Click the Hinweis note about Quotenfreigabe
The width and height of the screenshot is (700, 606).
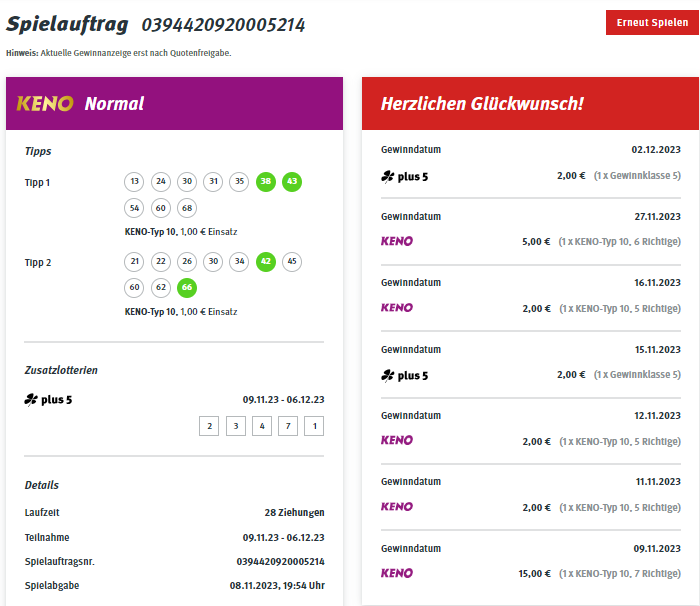click(119, 53)
